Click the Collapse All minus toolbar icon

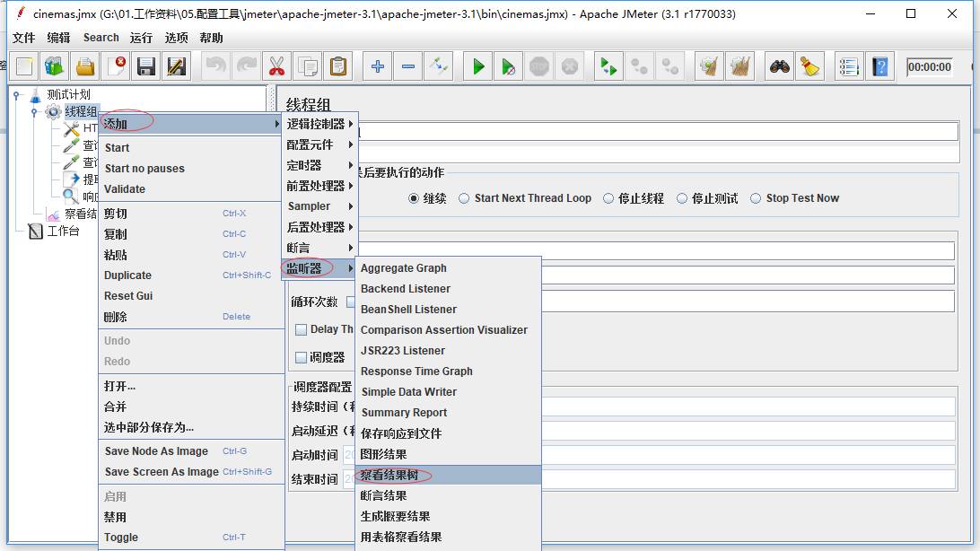point(408,66)
